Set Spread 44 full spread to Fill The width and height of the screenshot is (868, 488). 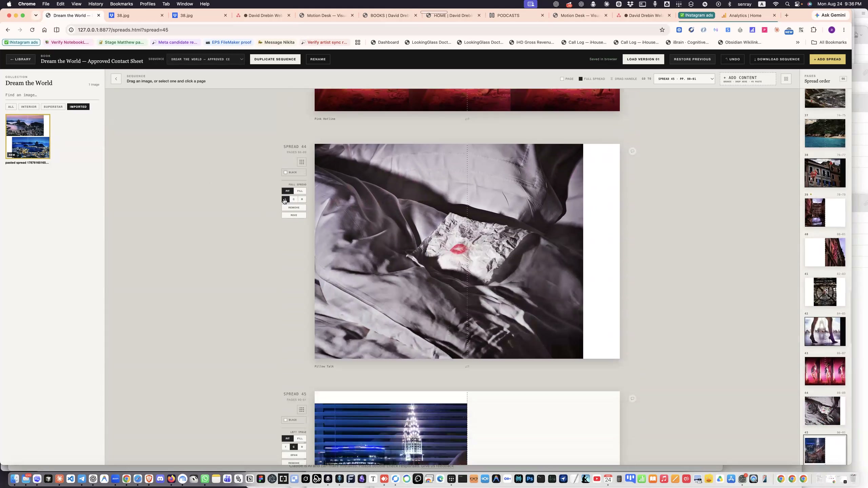(x=300, y=191)
